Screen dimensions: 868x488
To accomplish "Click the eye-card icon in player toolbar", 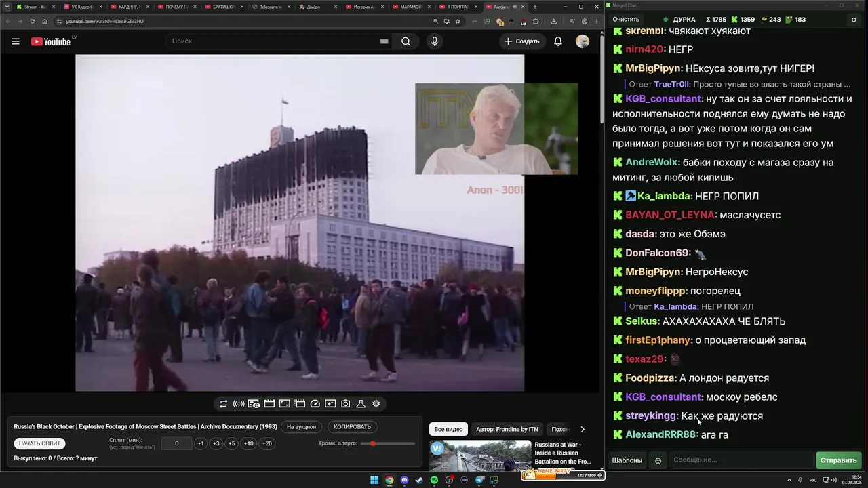I will (x=254, y=404).
